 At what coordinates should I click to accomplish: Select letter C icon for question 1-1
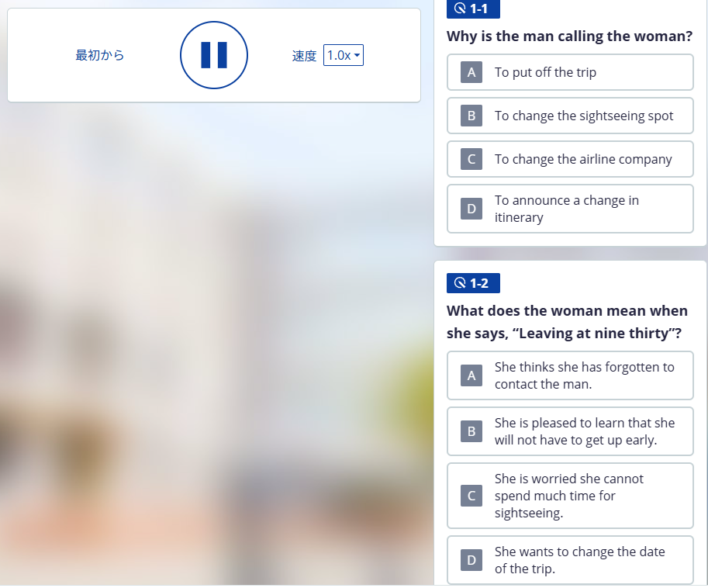pyautogui.click(x=471, y=159)
